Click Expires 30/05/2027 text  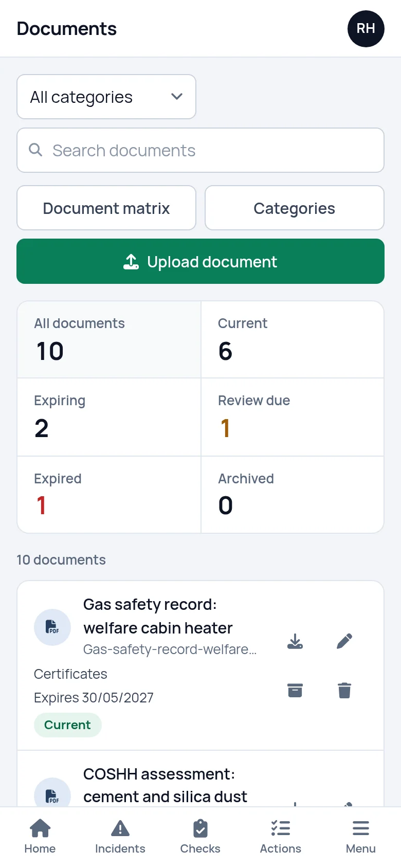point(94,698)
